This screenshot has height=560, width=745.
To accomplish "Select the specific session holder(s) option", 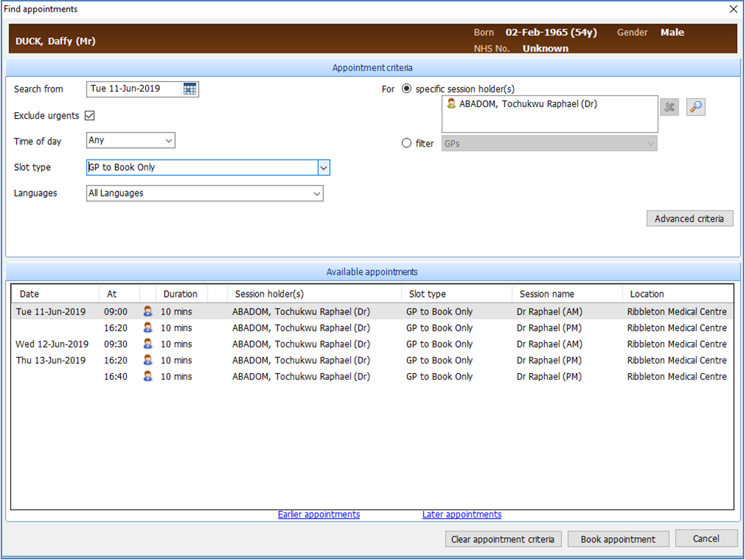I will (407, 89).
